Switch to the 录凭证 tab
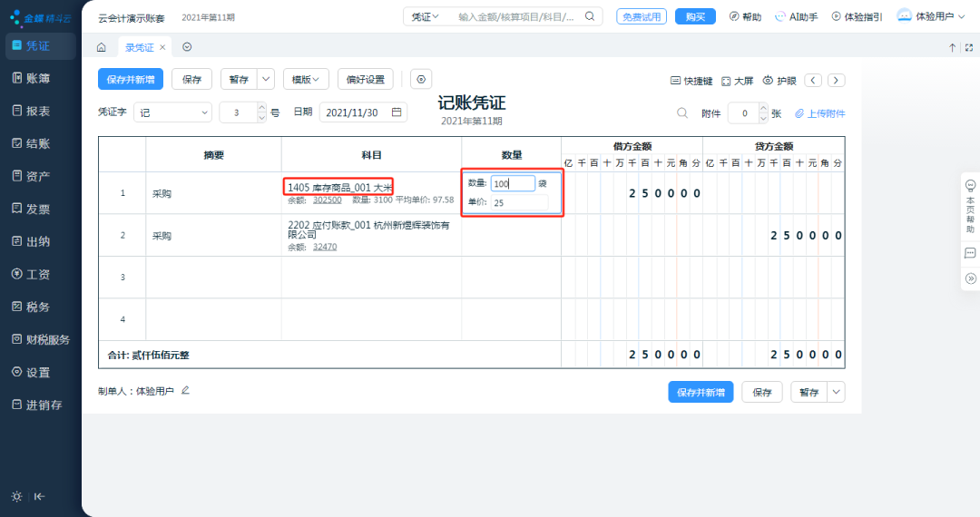The image size is (980, 517). pyautogui.click(x=139, y=47)
